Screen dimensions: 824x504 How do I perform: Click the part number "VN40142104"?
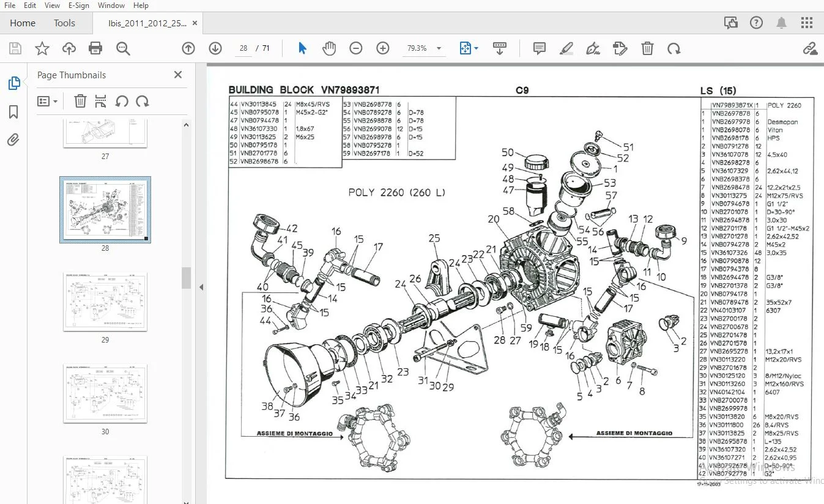(x=728, y=392)
